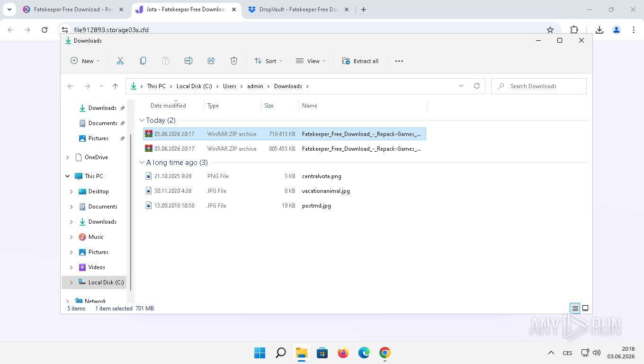Click the Type column header
This screenshot has width=644, height=364.
click(233, 106)
